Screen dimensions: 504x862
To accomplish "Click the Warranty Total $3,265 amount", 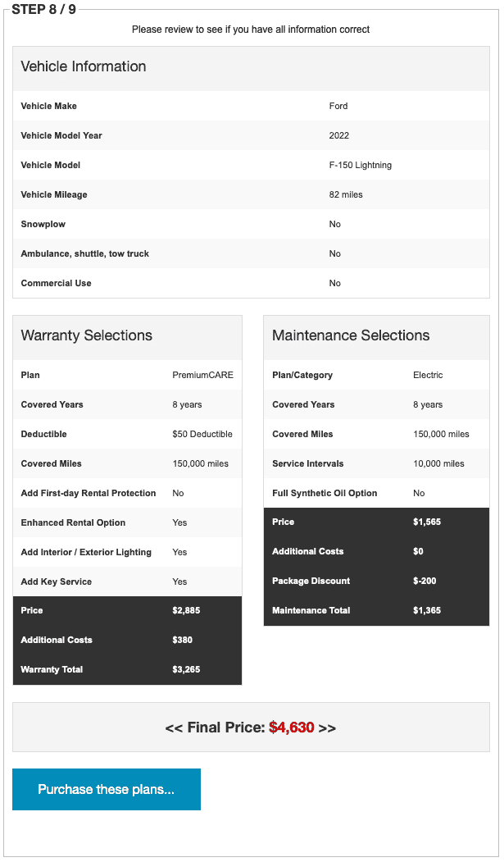I will point(186,670).
